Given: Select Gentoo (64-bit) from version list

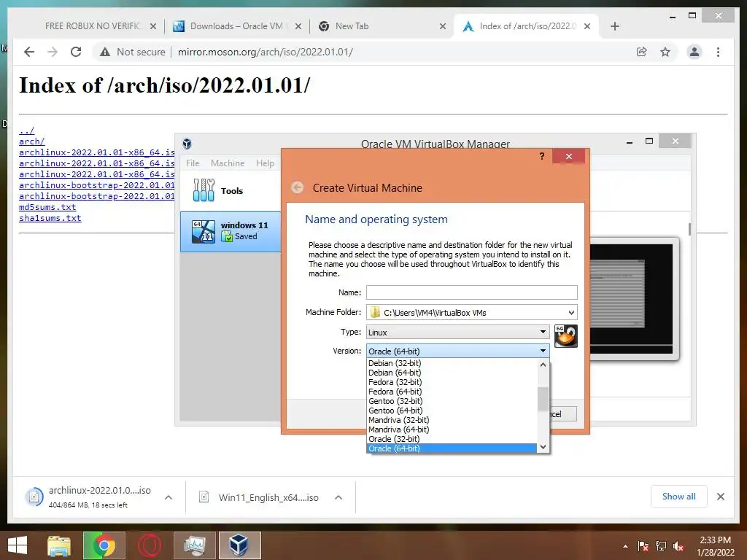Looking at the screenshot, I should 452,411.
